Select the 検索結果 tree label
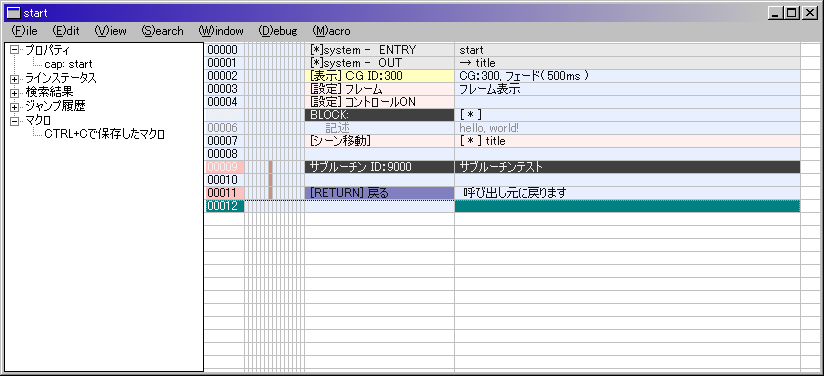 (x=49, y=93)
